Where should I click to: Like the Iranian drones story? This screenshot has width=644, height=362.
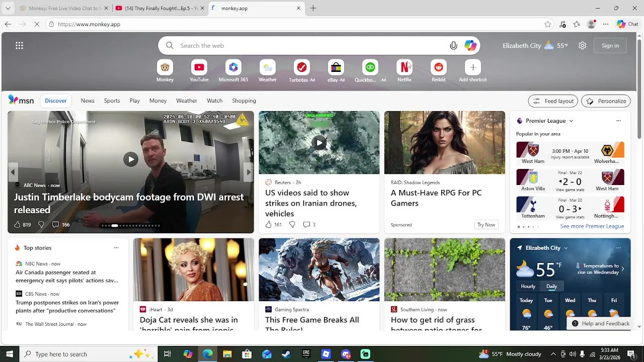269,225
